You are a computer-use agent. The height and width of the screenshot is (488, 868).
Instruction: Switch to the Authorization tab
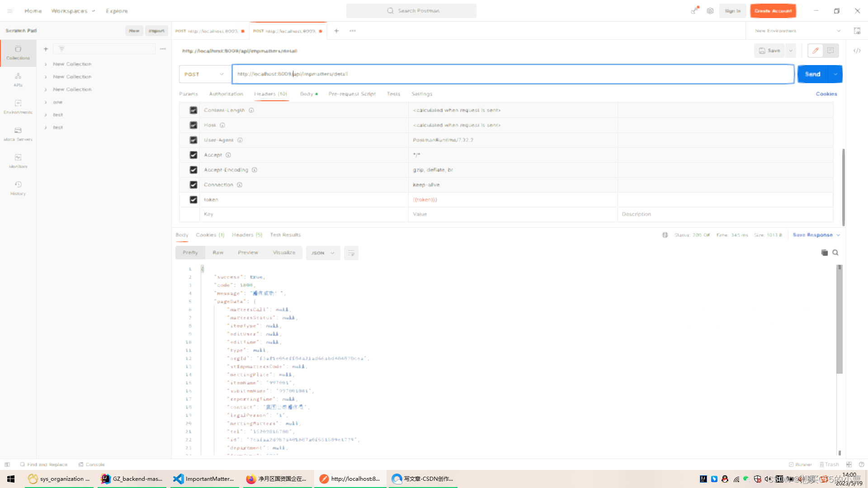coord(226,94)
